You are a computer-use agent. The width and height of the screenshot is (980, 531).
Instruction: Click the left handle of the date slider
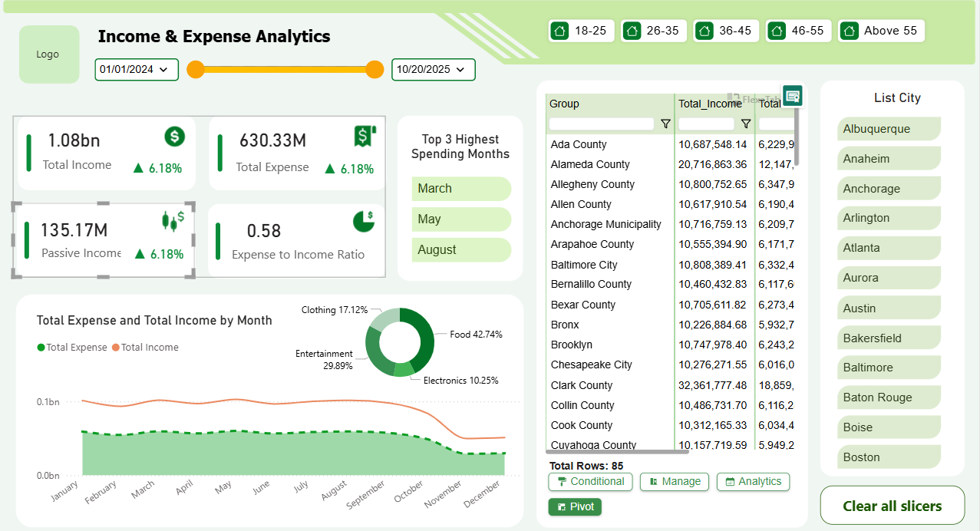click(196, 69)
